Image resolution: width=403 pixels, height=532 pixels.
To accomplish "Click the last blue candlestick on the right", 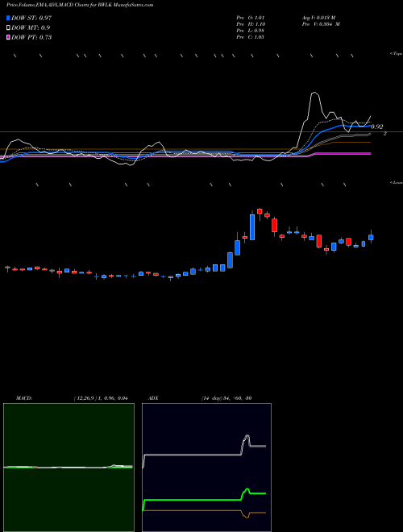I will (x=371, y=238).
